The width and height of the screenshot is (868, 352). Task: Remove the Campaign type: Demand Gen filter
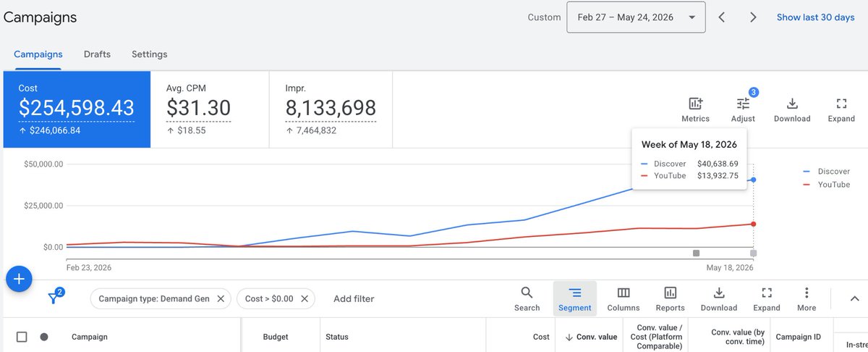click(220, 298)
